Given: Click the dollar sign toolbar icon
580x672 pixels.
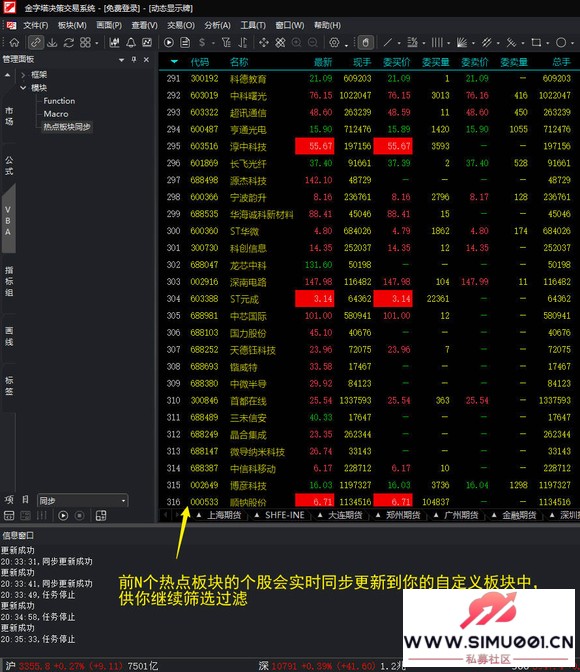Looking at the screenshot, I should tap(202, 42).
